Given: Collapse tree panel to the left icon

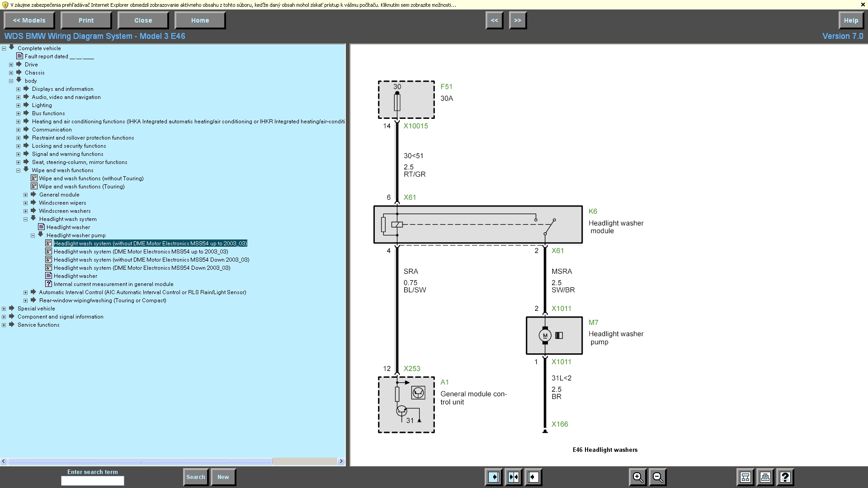Looking at the screenshot, I should point(533,477).
